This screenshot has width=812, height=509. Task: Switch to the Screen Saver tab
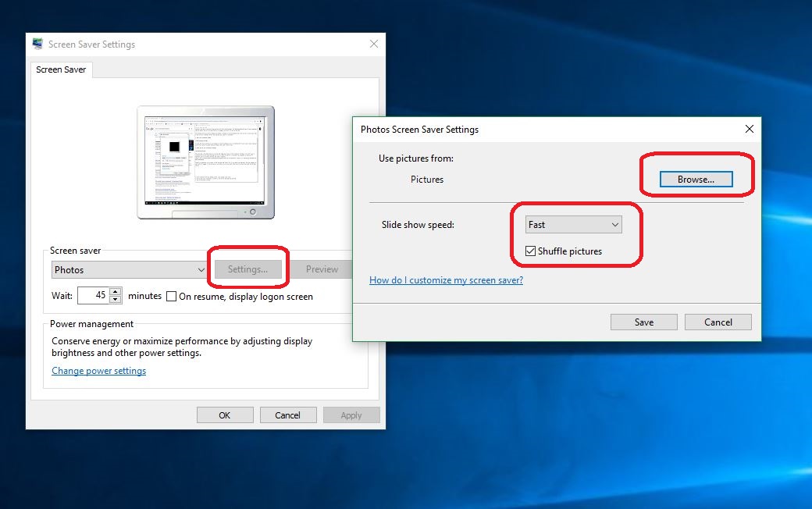61,69
